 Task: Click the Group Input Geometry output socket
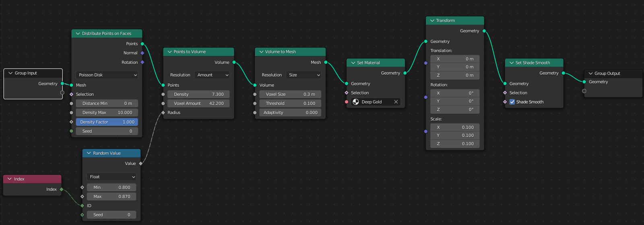pyautogui.click(x=62, y=84)
